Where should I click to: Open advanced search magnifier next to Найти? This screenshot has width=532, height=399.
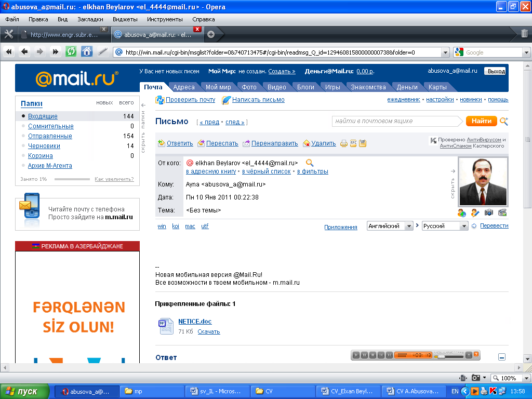pos(504,121)
